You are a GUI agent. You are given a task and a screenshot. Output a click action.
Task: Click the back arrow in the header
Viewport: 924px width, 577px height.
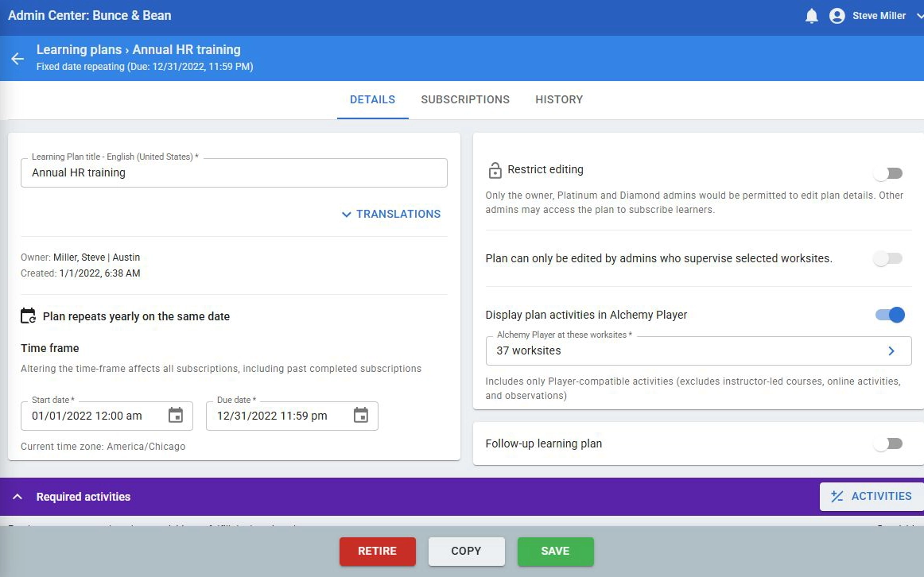click(17, 57)
